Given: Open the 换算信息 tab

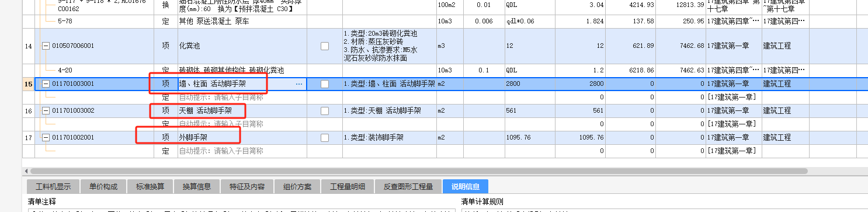Looking at the screenshot, I should (197, 187).
